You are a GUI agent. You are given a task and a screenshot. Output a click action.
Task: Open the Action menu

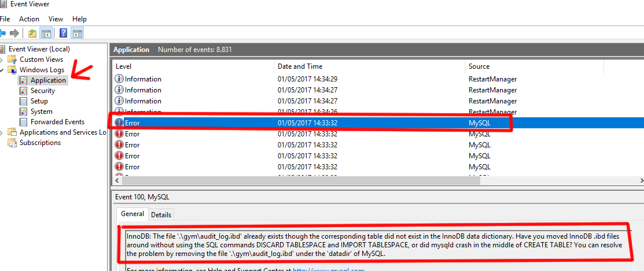click(29, 19)
